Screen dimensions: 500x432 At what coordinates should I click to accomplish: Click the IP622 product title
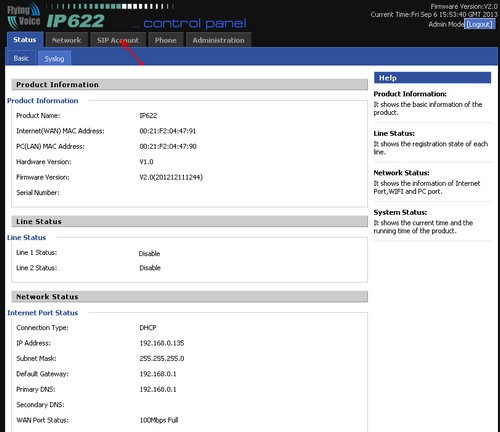pyautogui.click(x=76, y=21)
